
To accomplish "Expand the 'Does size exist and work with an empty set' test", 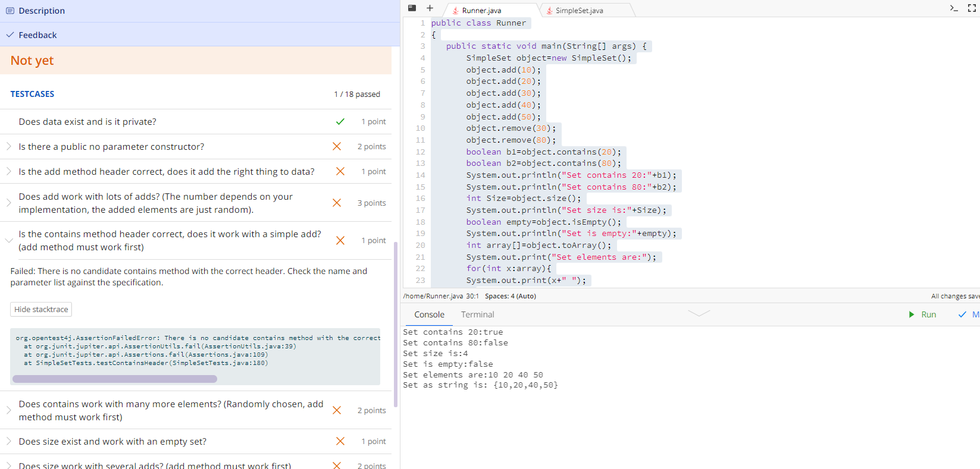I will coord(9,441).
